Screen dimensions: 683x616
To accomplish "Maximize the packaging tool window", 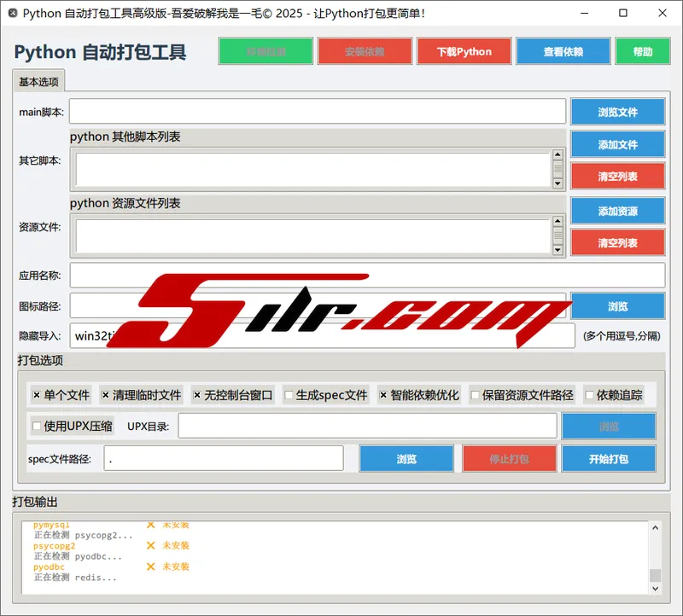I will pos(623,13).
